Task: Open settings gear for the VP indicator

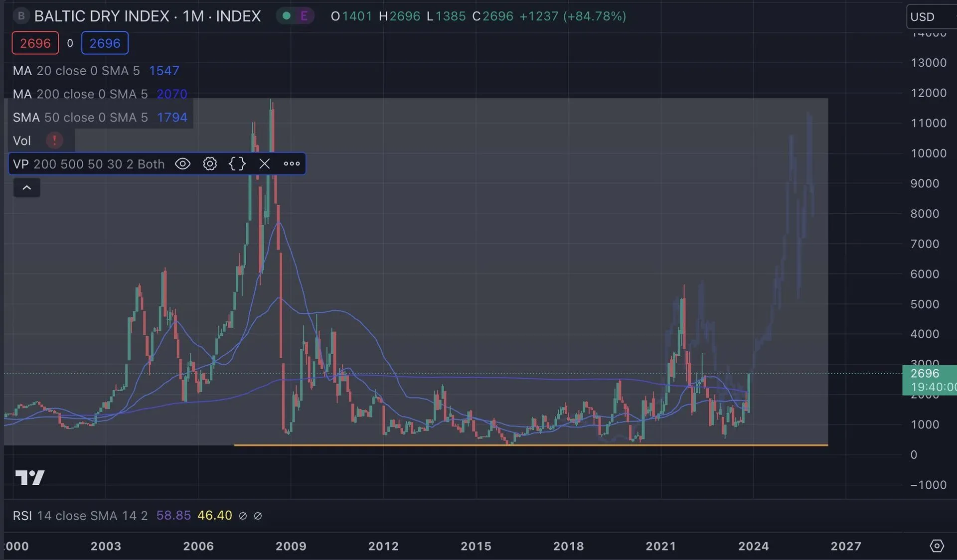Action: pos(210,164)
